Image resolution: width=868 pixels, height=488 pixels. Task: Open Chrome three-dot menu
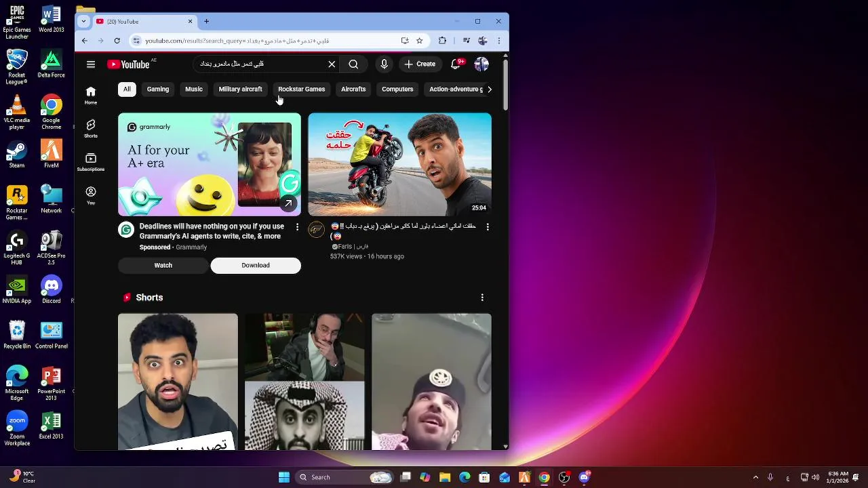(x=499, y=41)
